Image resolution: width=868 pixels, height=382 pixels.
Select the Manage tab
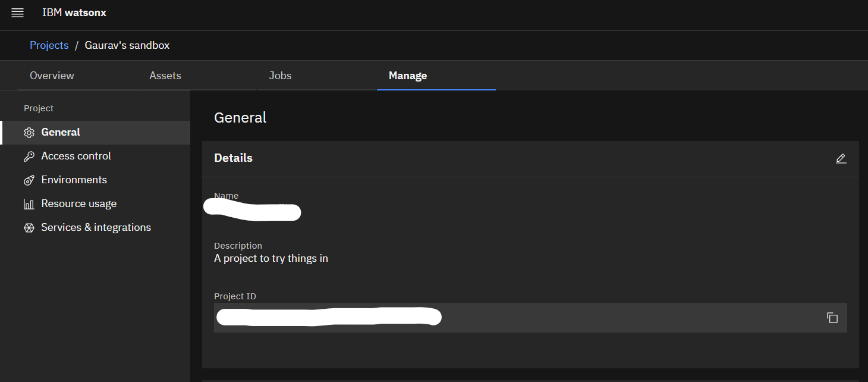tap(408, 76)
